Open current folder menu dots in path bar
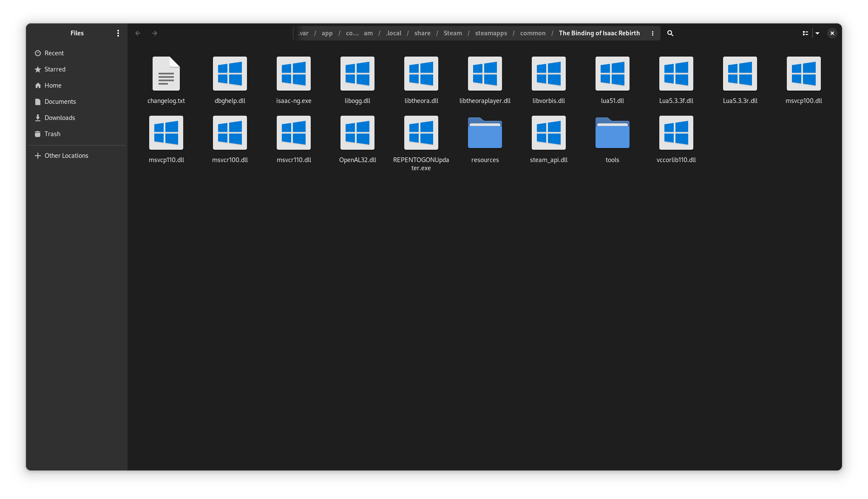This screenshot has width=868, height=499. click(653, 33)
